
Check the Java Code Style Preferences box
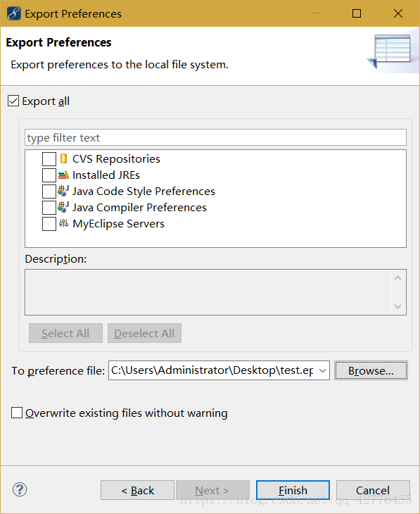(x=49, y=192)
